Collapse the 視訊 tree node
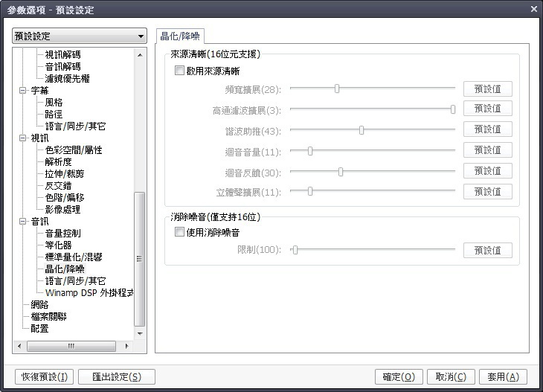The image size is (543, 392). 23,138
